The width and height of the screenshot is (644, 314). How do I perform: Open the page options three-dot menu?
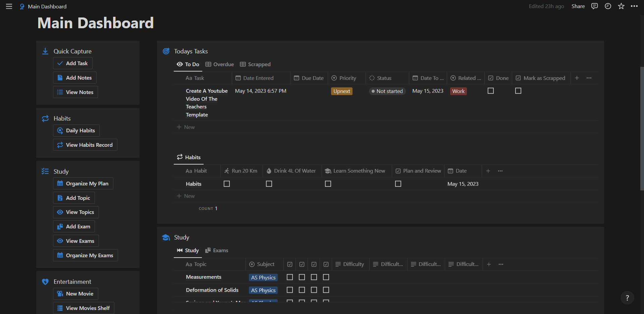[x=634, y=6]
